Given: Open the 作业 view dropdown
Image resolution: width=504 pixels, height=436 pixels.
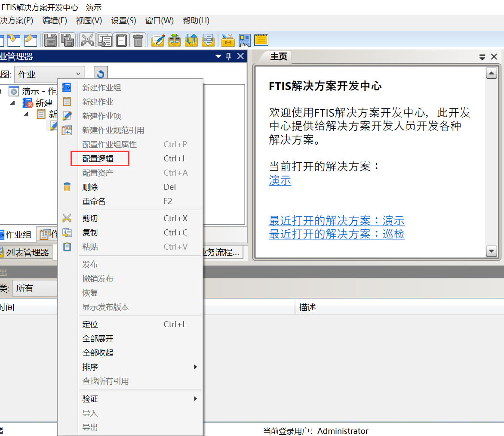Looking at the screenshot, I should (x=77, y=74).
